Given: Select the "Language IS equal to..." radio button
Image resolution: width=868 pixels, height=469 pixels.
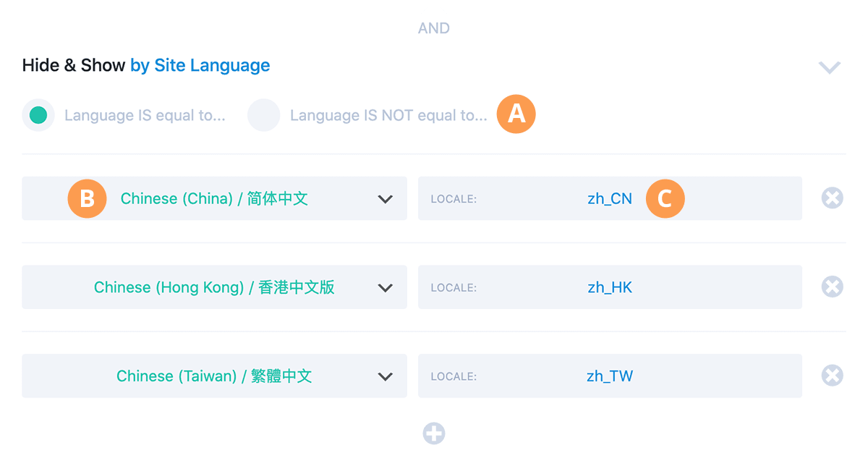Looking at the screenshot, I should [38, 115].
